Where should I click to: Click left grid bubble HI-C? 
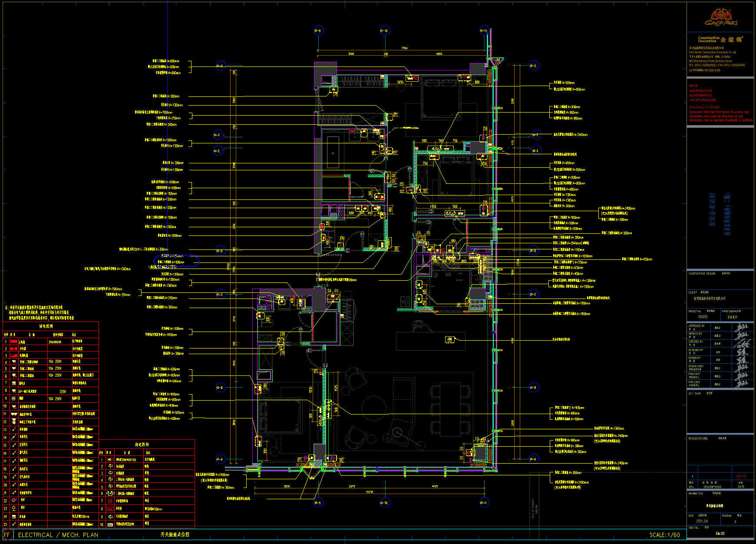220,295
